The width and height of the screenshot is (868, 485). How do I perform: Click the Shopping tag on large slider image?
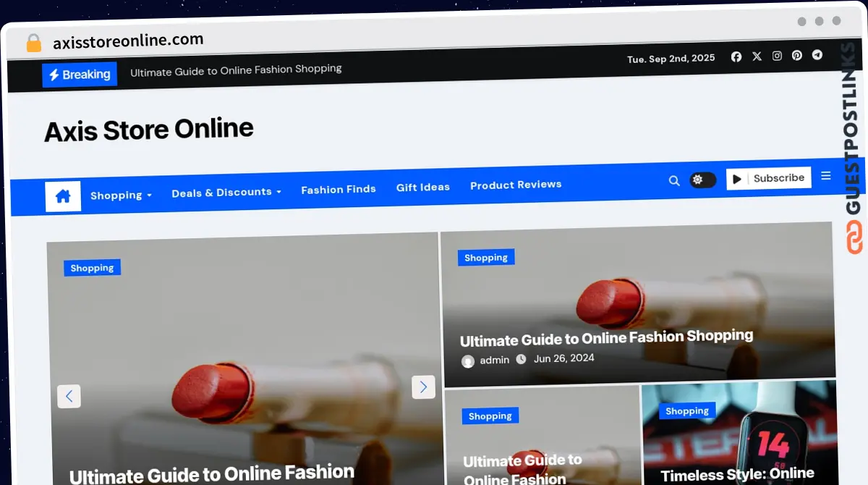(92, 268)
